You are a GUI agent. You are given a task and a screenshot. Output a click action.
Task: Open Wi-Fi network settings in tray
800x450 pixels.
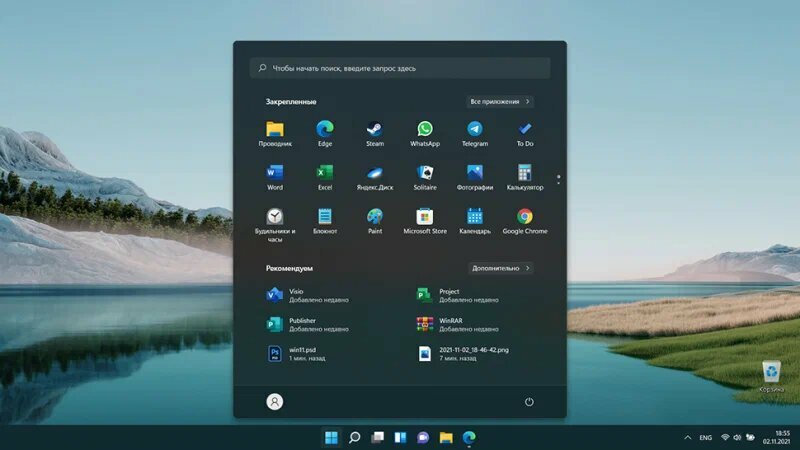725,437
